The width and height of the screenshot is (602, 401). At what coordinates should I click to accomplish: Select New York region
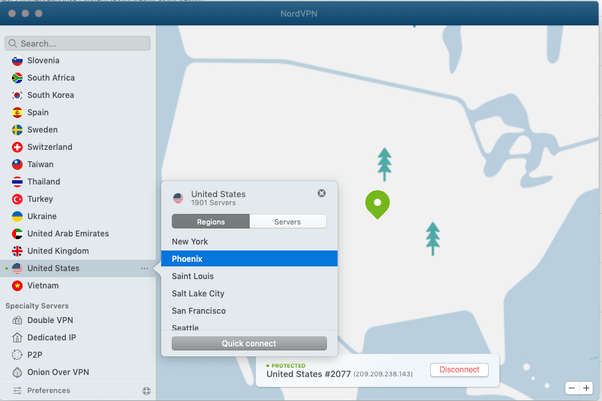pos(249,242)
